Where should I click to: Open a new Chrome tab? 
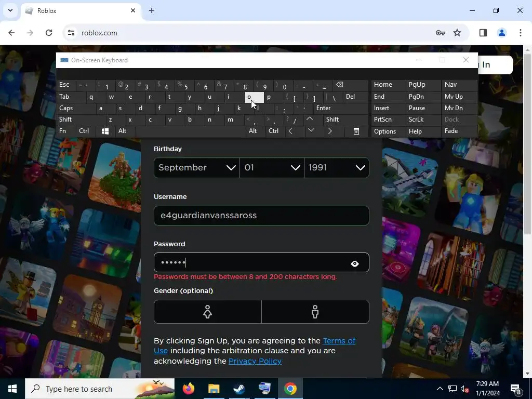[152, 10]
